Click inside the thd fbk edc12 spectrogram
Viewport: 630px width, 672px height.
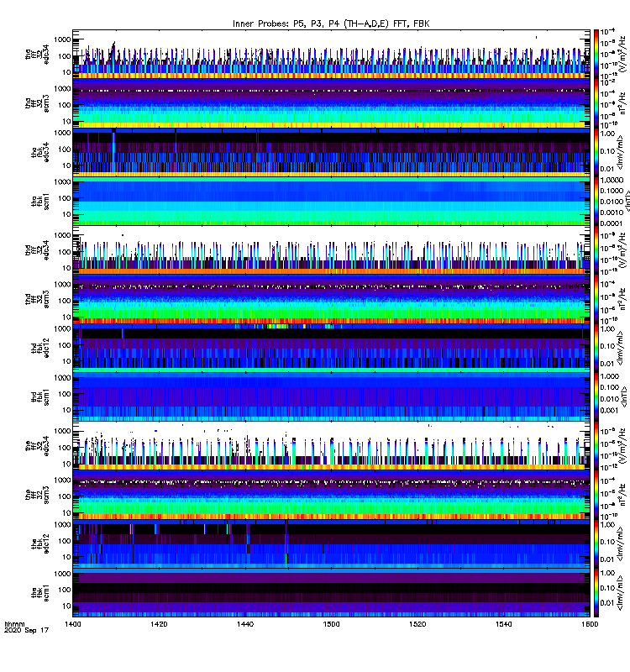coord(331,348)
